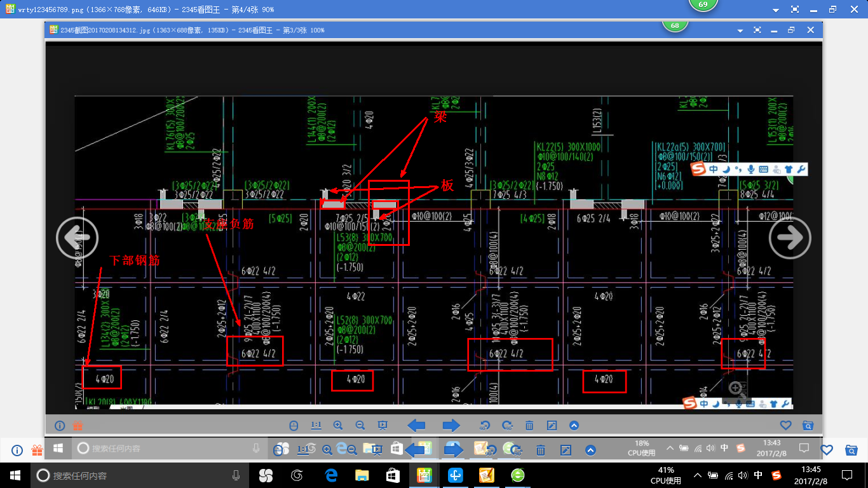Click gift icon in the inner 2345截图 jpg toolbar
Viewport: 868px width, 488px height.
coord(78,425)
